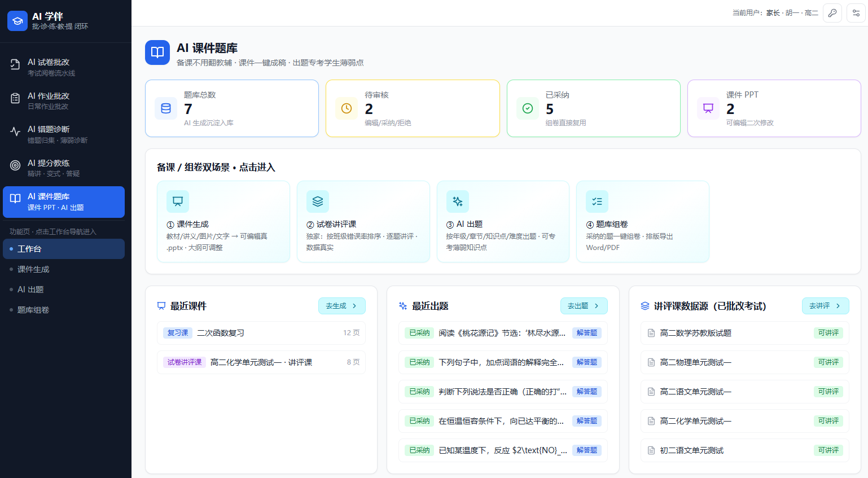Open the 二次函数复习 courseware row
The image size is (868, 478).
coord(261,333)
